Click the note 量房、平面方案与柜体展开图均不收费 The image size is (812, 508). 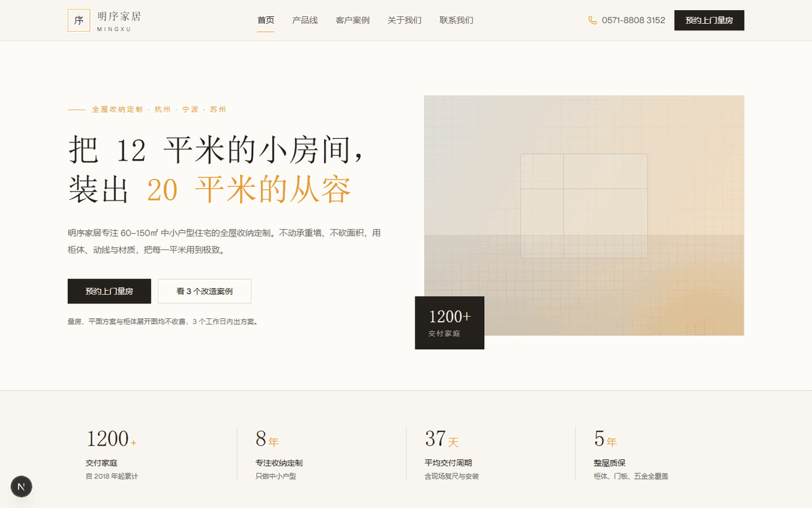coord(162,322)
